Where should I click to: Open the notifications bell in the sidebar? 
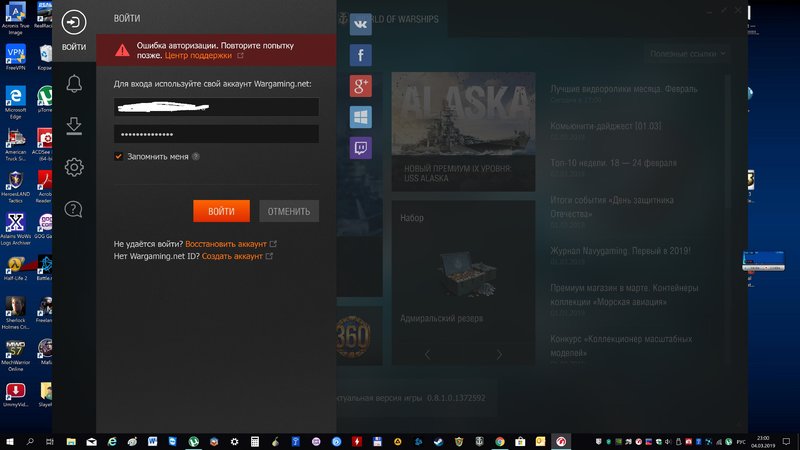[74, 84]
